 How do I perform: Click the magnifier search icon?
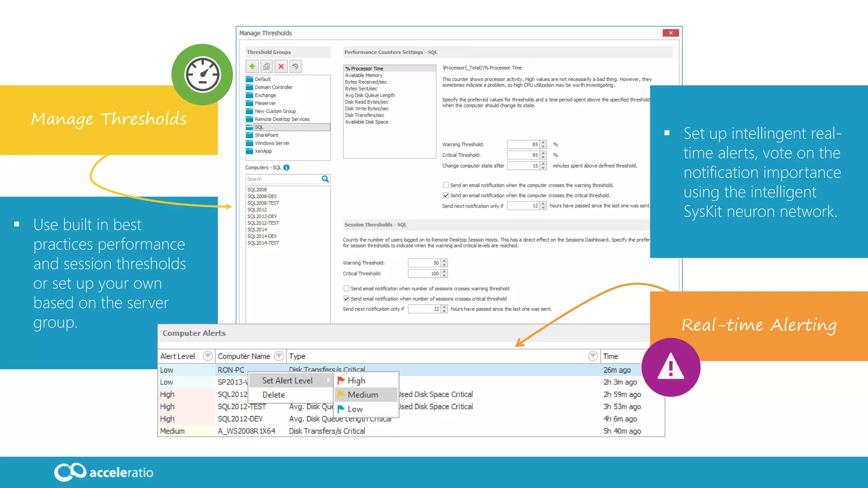325,179
